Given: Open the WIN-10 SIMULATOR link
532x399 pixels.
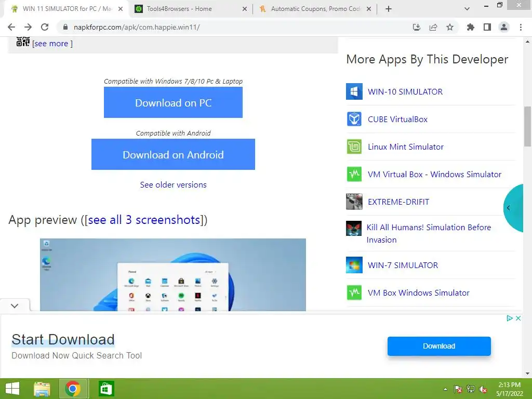Looking at the screenshot, I should pos(405,91).
